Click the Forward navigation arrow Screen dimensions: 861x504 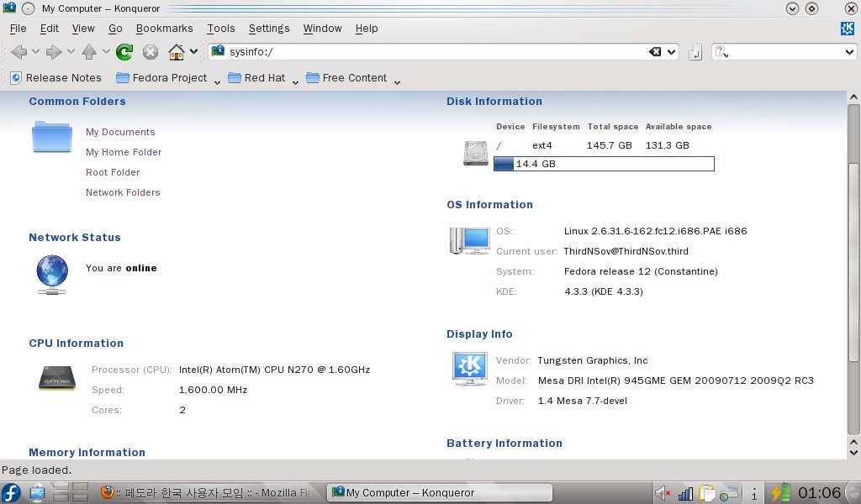click(54, 52)
